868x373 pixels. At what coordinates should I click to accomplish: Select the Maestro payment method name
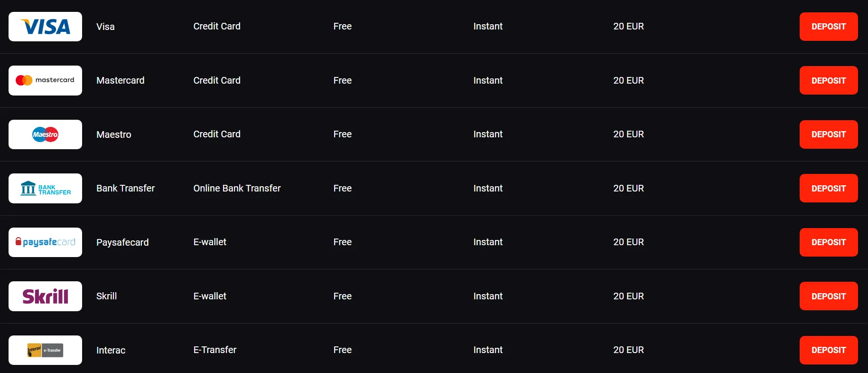(113, 134)
